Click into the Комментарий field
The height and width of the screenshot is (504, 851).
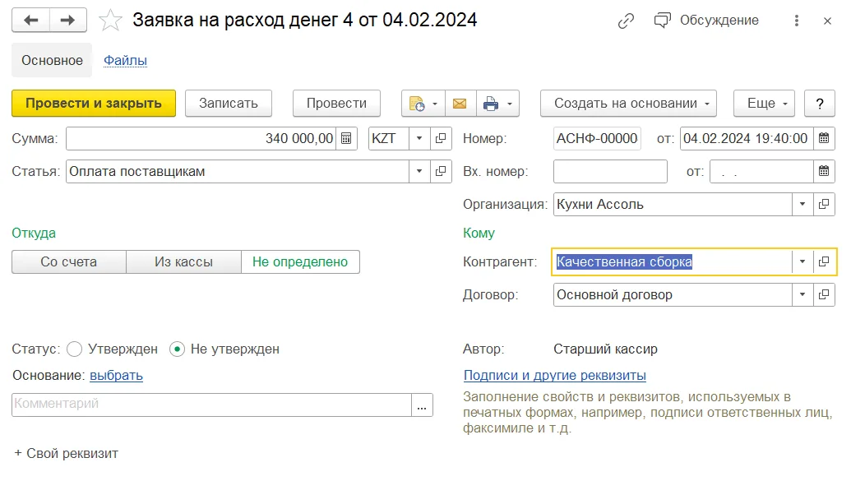(x=211, y=405)
